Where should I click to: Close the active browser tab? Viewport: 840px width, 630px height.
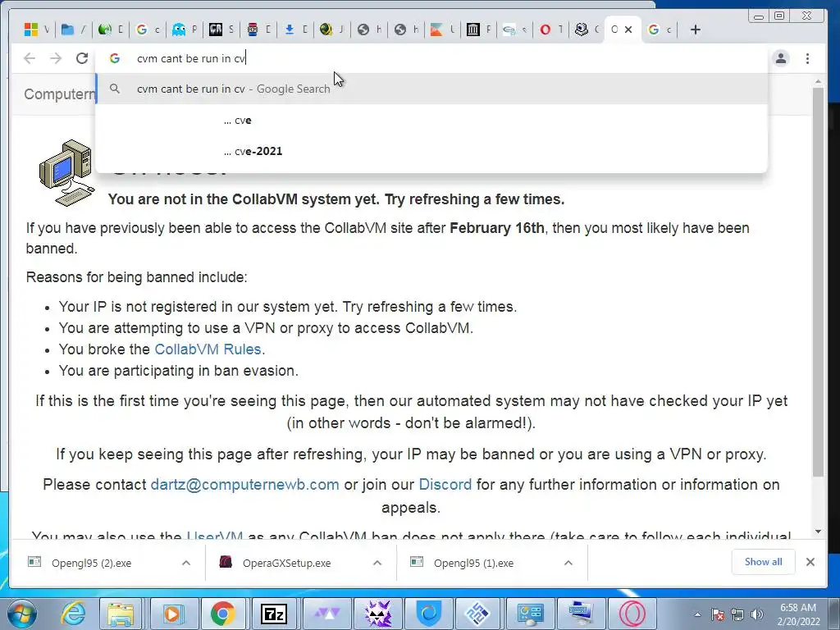628,30
